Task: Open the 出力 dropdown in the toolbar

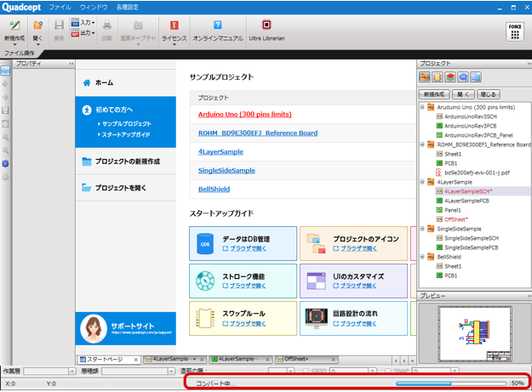Action: [83, 33]
